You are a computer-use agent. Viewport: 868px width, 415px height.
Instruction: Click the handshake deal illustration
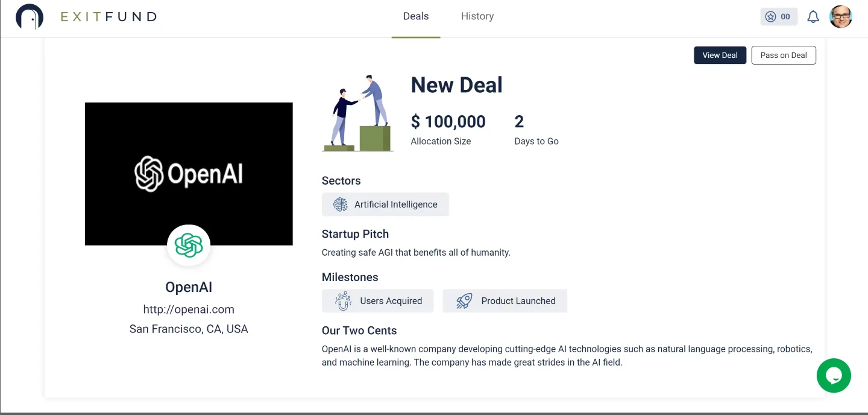point(358,112)
